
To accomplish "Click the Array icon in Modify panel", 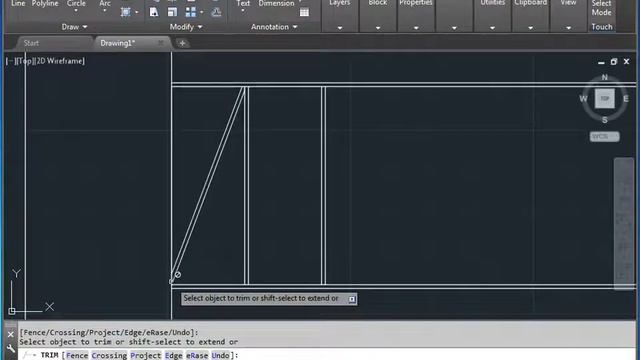I will 191,12.
